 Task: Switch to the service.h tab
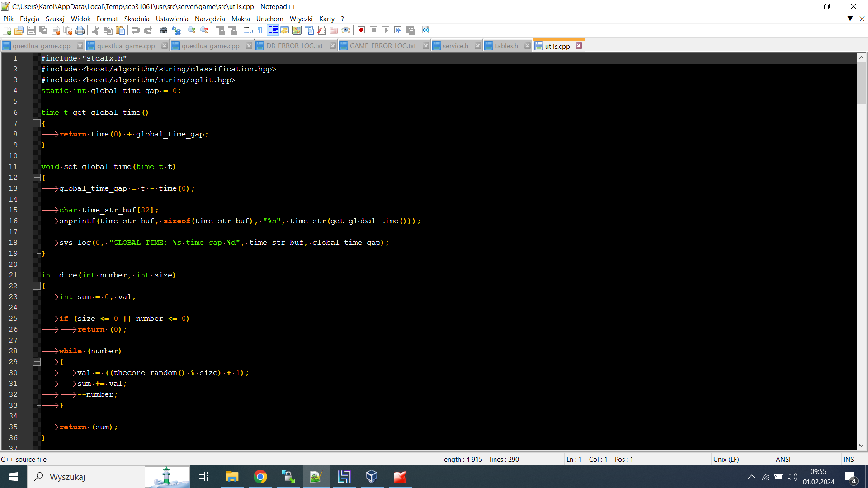point(455,46)
